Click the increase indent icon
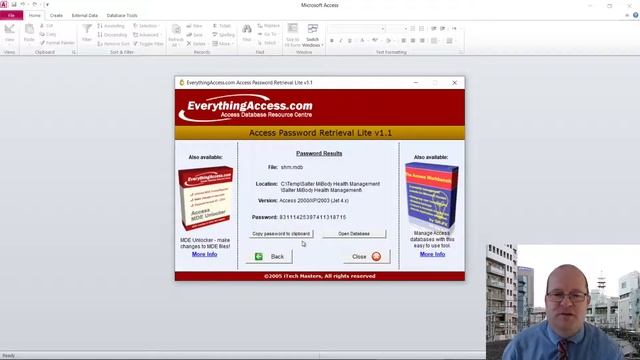This screenshot has width=640, height=360. point(442,29)
